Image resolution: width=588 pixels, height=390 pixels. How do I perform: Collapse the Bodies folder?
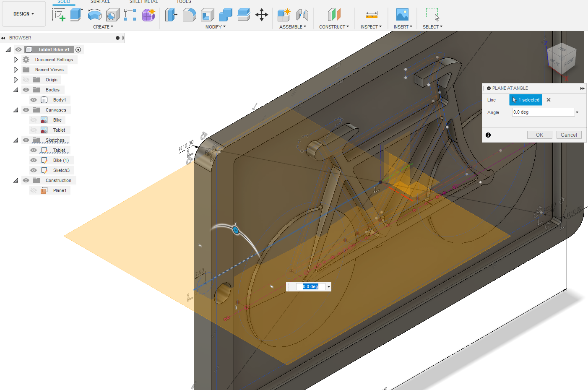pos(16,90)
